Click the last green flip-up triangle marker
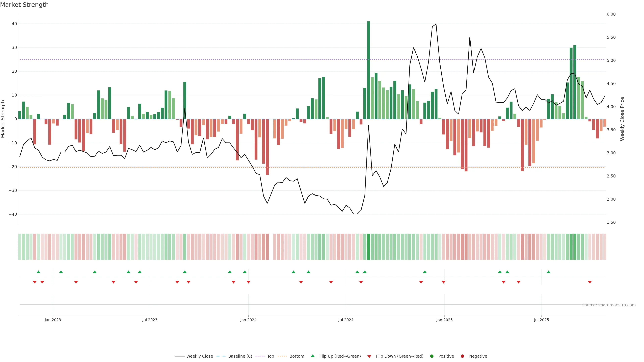The image size is (644, 362). click(549, 272)
